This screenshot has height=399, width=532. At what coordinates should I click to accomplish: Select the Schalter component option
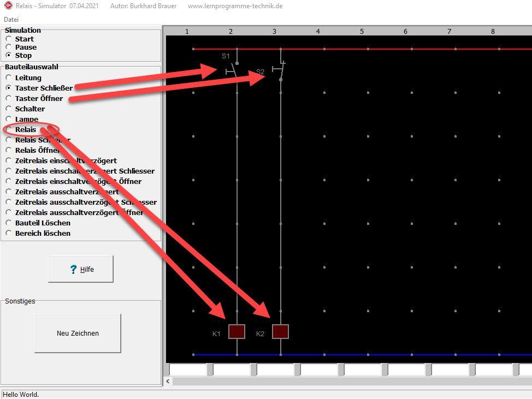pos(8,109)
